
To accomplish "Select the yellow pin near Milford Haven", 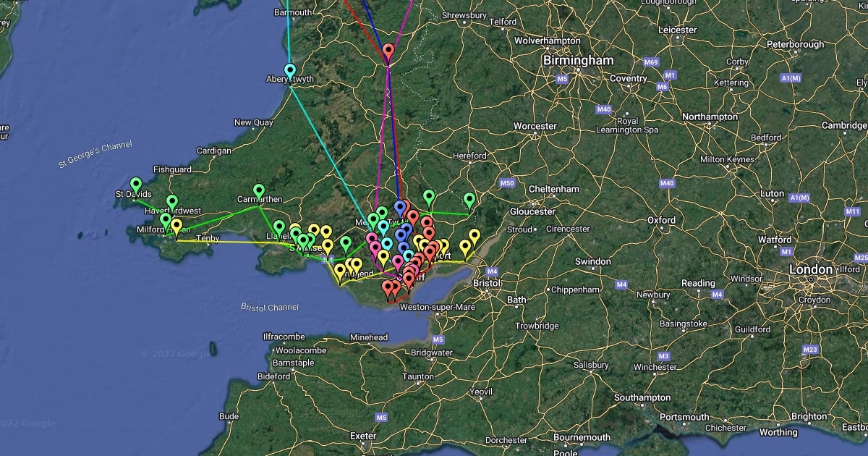I will pos(176,227).
